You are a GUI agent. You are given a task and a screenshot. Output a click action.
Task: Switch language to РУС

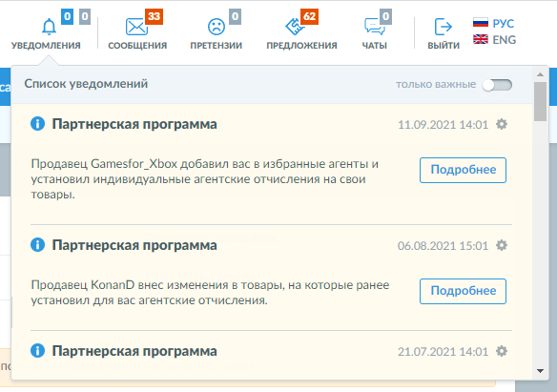click(494, 24)
